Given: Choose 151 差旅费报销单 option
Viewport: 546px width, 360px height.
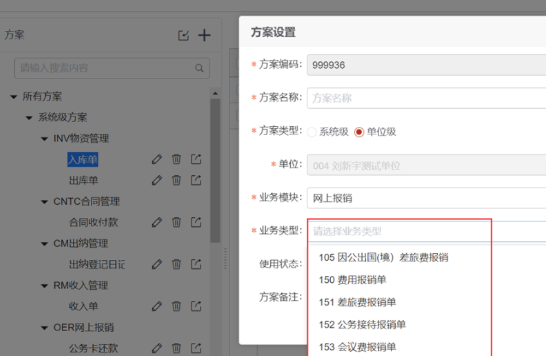Looking at the screenshot, I should pos(357,302).
